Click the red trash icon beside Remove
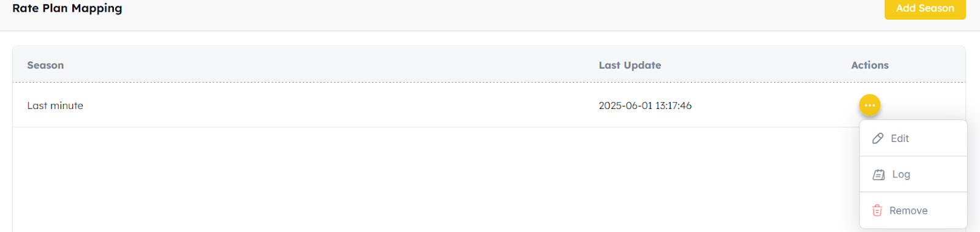This screenshot has width=980, height=232. [877, 211]
